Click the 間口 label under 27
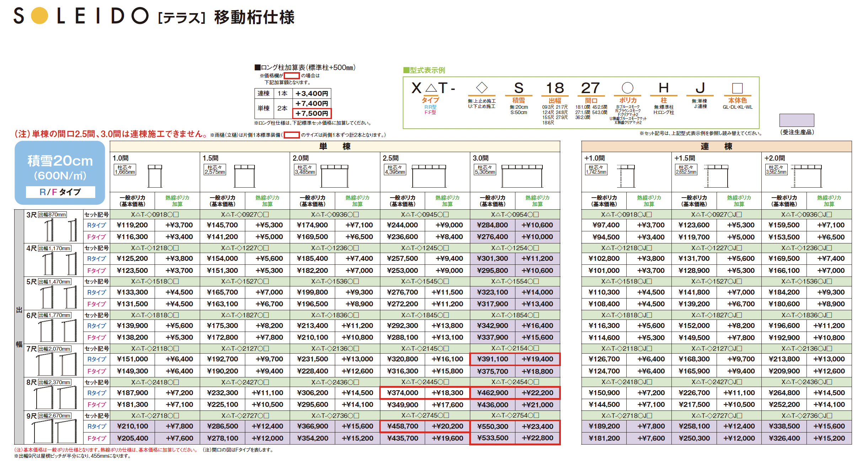This screenshot has width=868, height=462. tap(591, 101)
